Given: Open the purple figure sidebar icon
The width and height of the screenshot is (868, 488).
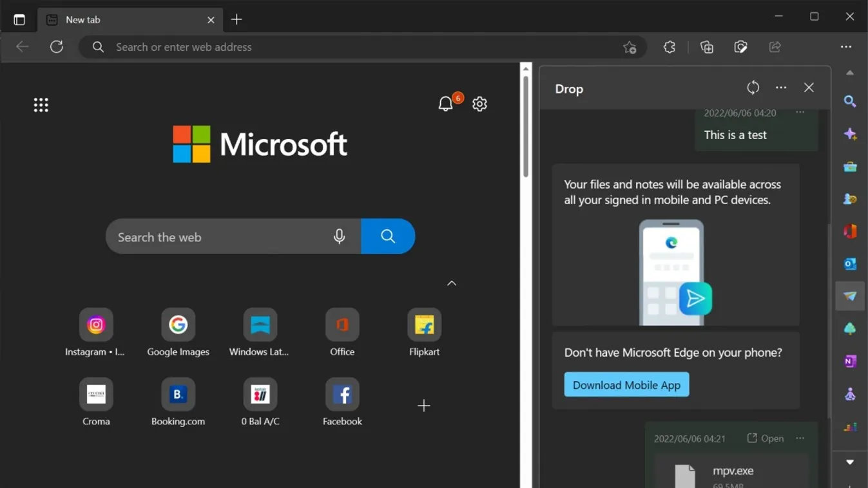Looking at the screenshot, I should click(x=850, y=394).
